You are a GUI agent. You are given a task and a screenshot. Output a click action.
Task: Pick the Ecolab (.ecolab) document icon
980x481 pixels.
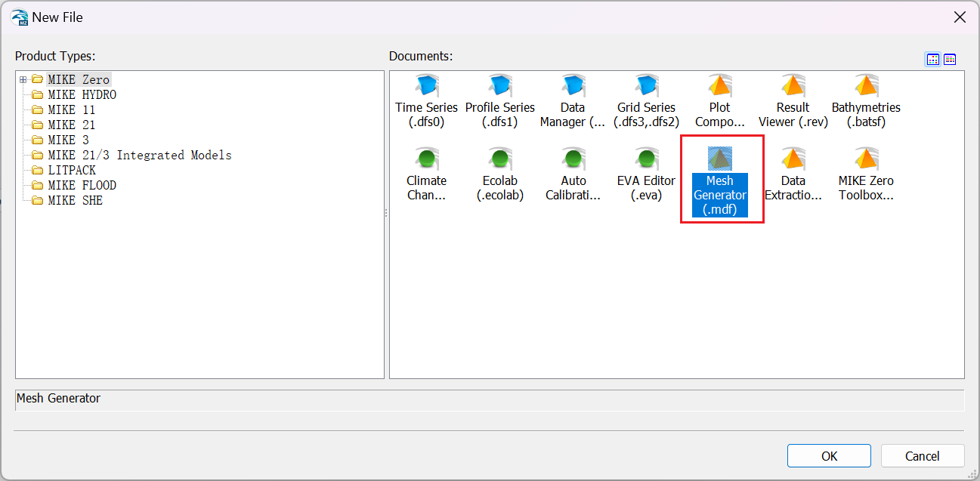[x=500, y=159]
